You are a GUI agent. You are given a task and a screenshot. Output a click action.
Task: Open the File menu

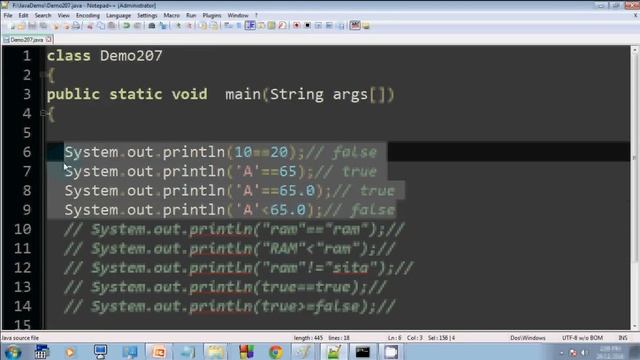(x=8, y=16)
